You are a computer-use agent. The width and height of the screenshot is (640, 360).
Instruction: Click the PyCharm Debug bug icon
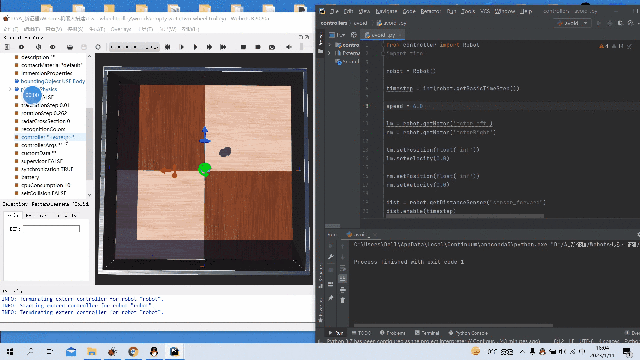(609, 23)
